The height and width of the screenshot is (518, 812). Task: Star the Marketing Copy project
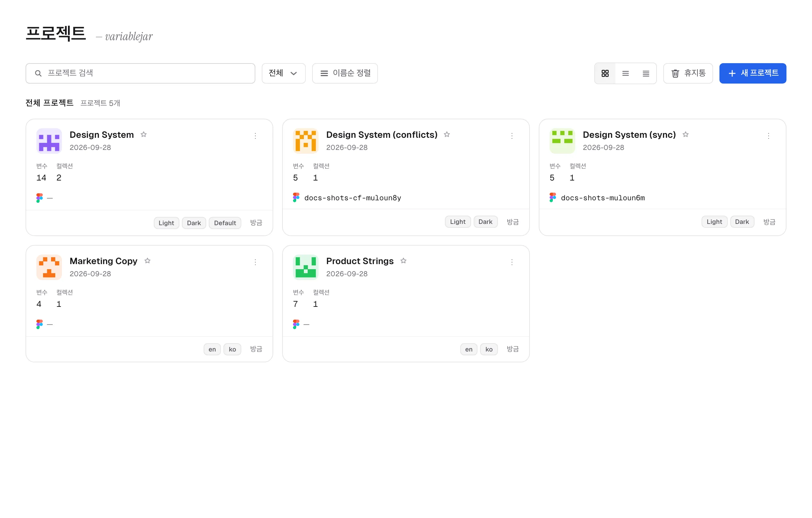147,261
